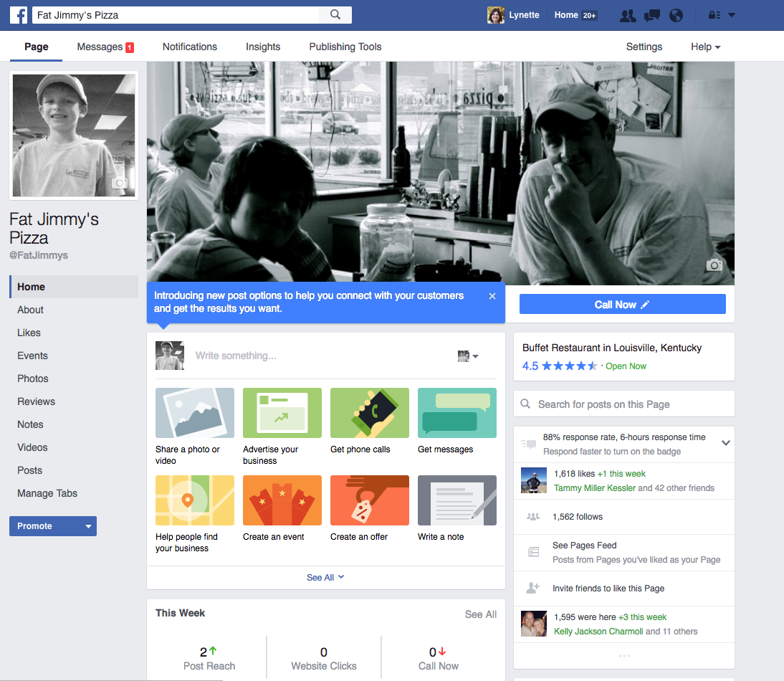
Task: Switch to the Page tab
Action: click(36, 47)
